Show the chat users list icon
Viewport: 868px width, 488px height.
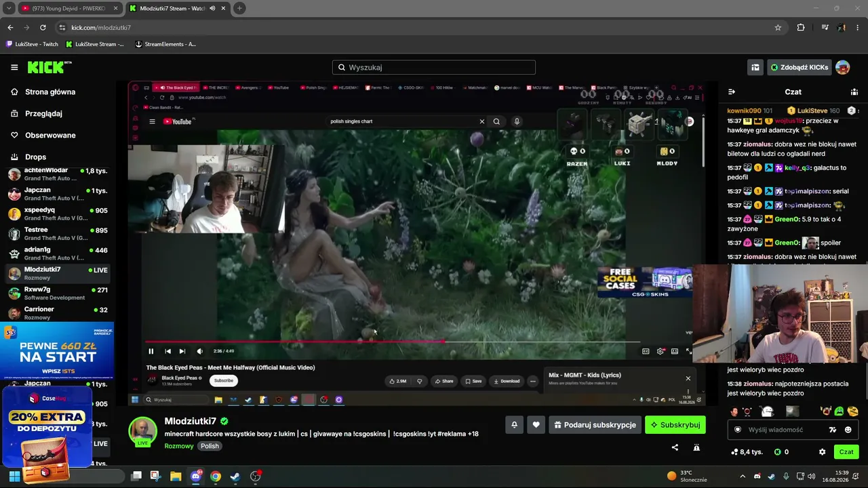click(854, 91)
